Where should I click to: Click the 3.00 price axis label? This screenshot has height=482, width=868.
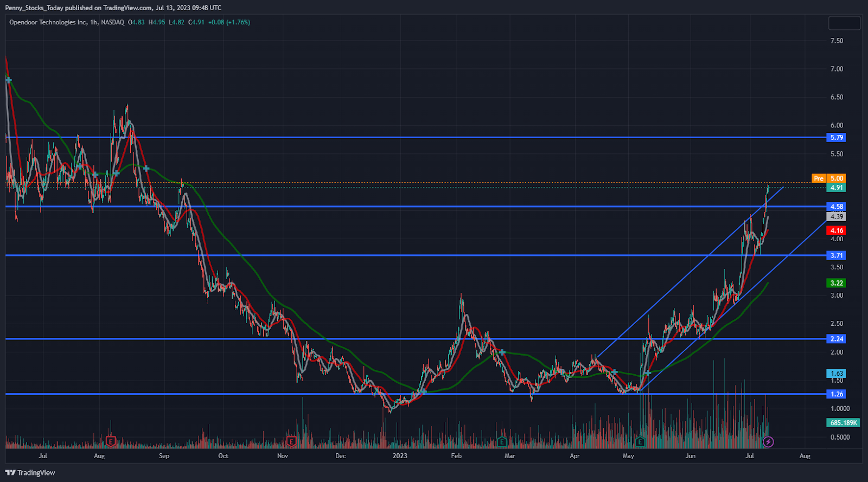(837, 295)
